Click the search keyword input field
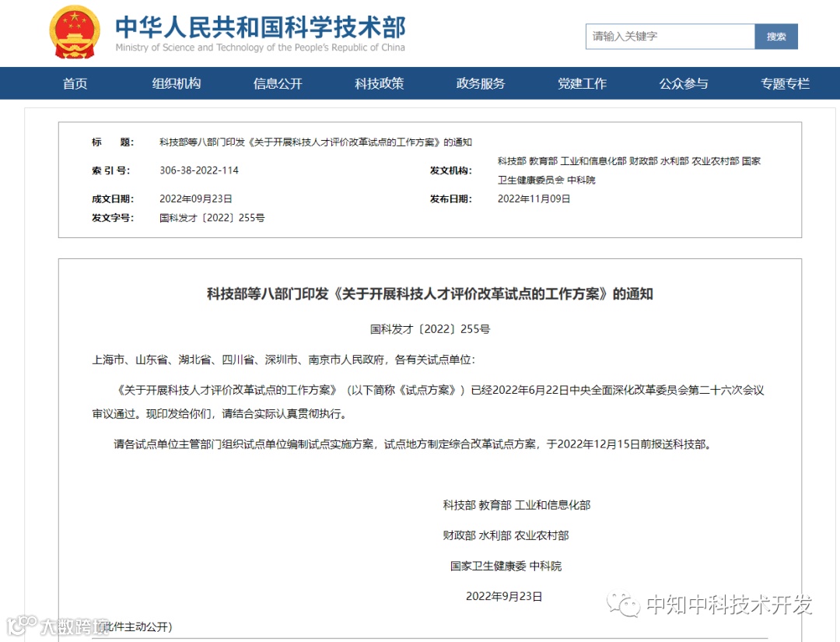The width and height of the screenshot is (840, 642). 670,37
